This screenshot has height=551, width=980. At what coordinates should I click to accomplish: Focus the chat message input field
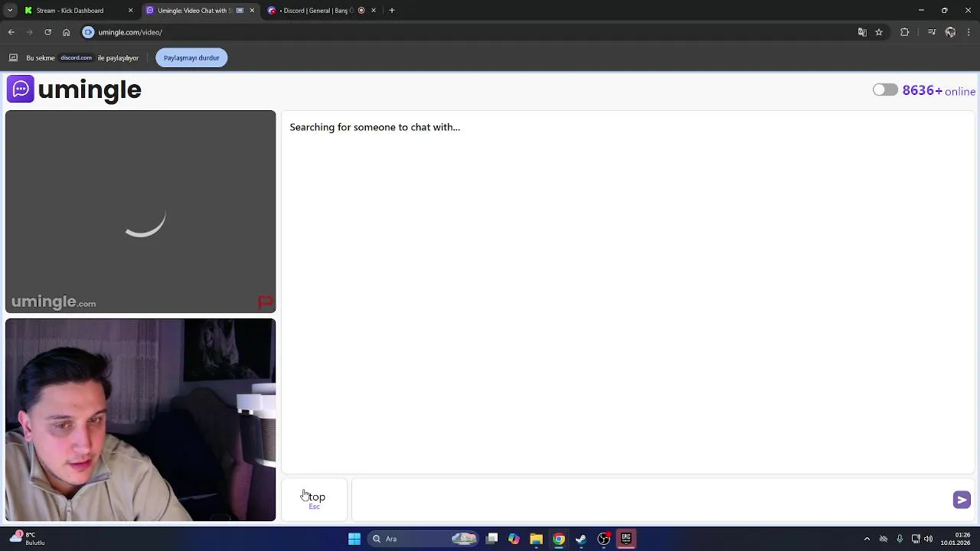(x=651, y=500)
